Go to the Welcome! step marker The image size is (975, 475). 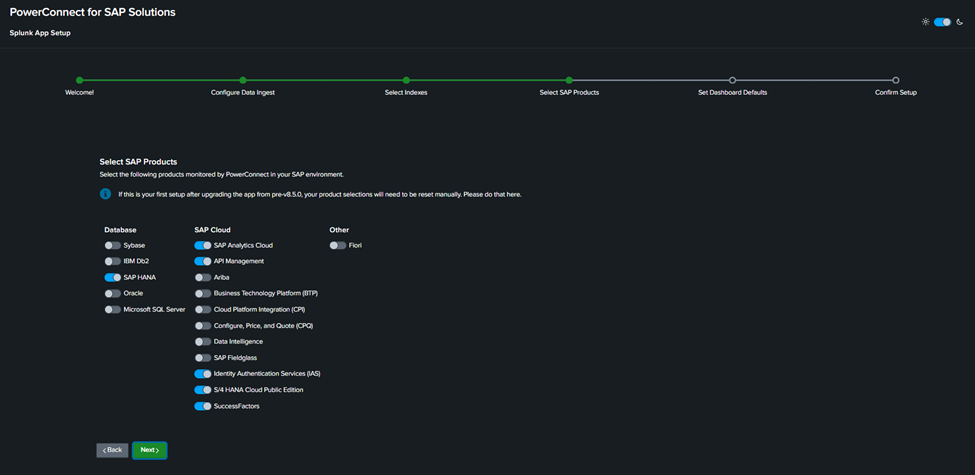[x=80, y=80]
